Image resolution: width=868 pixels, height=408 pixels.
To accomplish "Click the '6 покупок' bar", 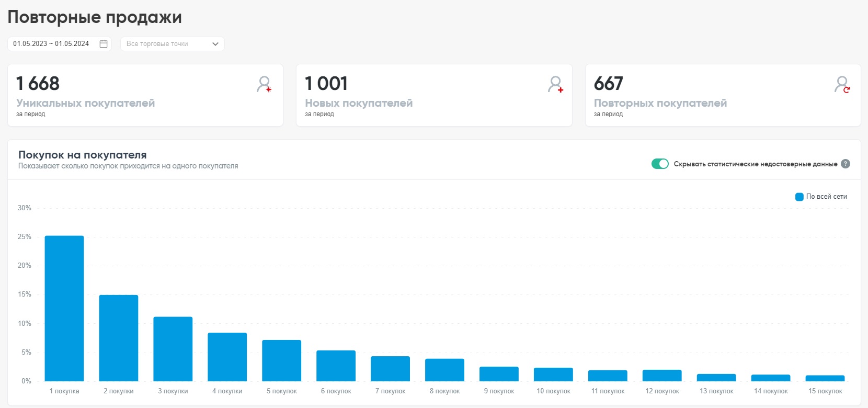I will click(x=336, y=366).
